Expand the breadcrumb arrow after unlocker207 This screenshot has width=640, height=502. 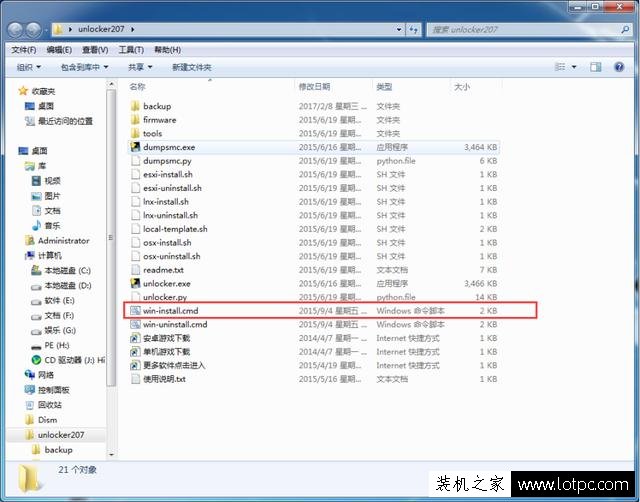(x=133, y=29)
